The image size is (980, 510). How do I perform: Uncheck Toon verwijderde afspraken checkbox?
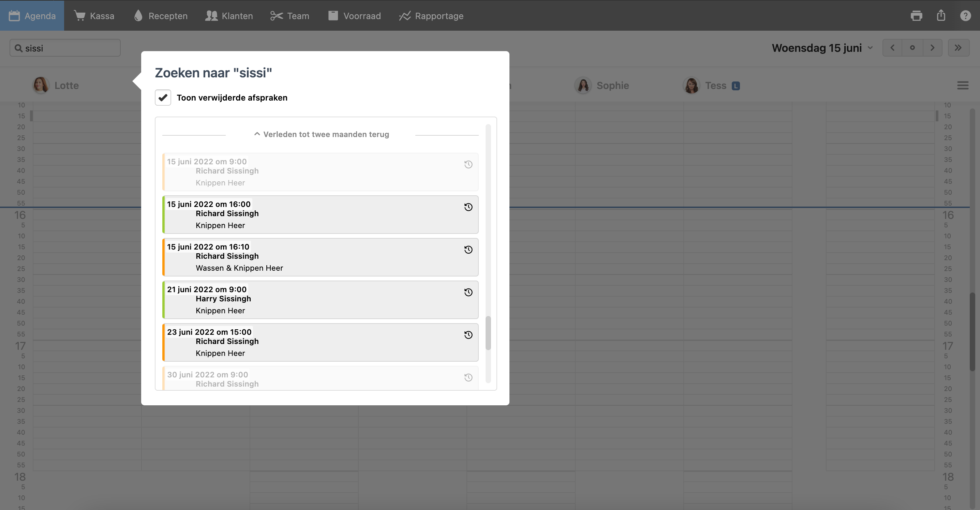[163, 98]
